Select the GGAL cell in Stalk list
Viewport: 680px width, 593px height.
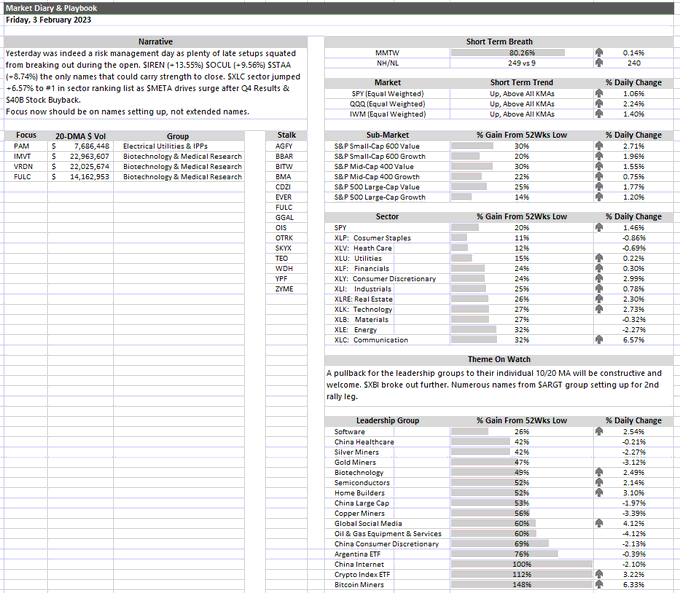coord(286,217)
